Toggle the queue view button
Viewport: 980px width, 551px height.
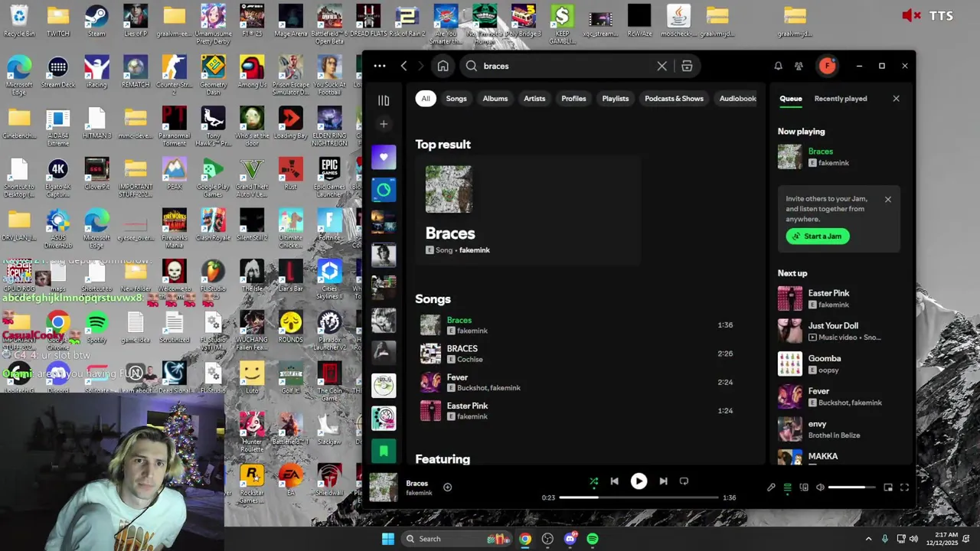(x=787, y=487)
